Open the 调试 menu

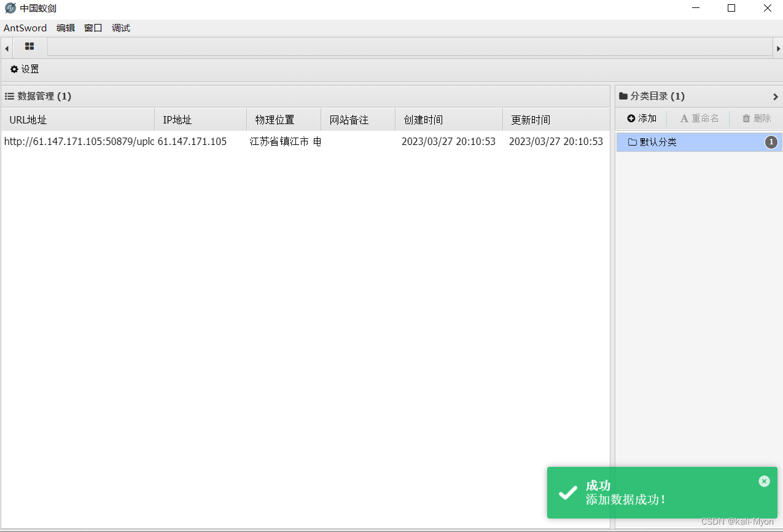point(121,28)
